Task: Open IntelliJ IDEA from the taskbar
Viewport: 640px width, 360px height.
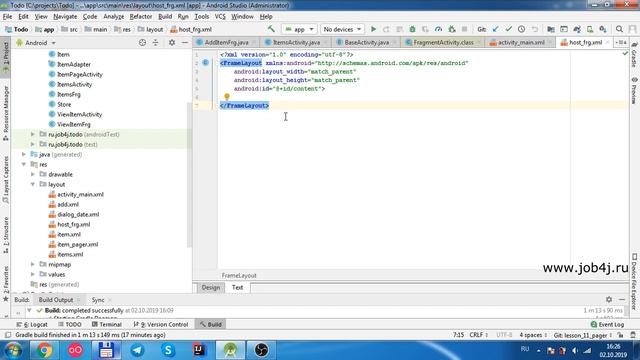Action: pyautogui.click(x=199, y=350)
